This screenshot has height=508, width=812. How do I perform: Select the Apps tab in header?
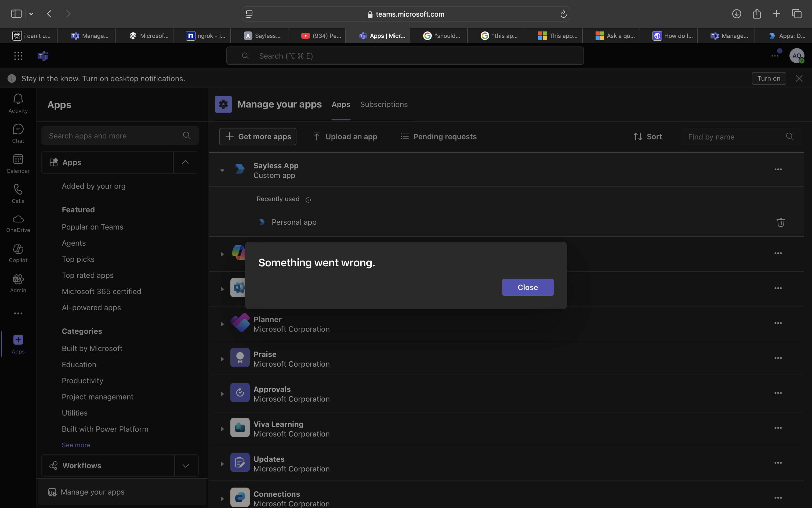(x=341, y=105)
